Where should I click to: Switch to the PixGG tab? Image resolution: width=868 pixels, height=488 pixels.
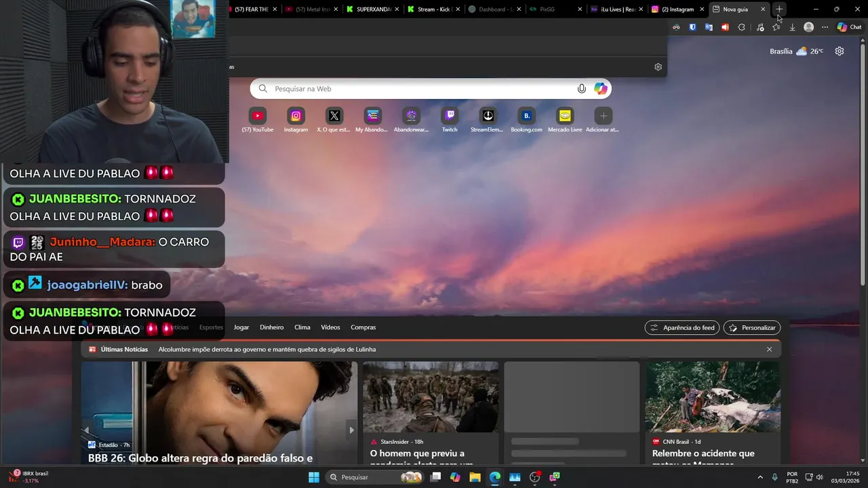click(x=554, y=9)
